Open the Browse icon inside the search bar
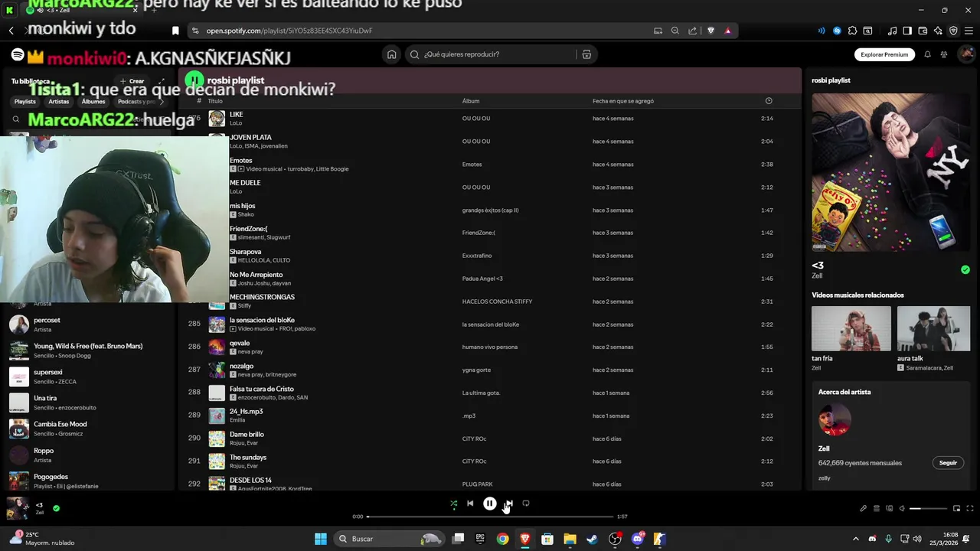The height and width of the screenshot is (551, 980). [x=586, y=54]
